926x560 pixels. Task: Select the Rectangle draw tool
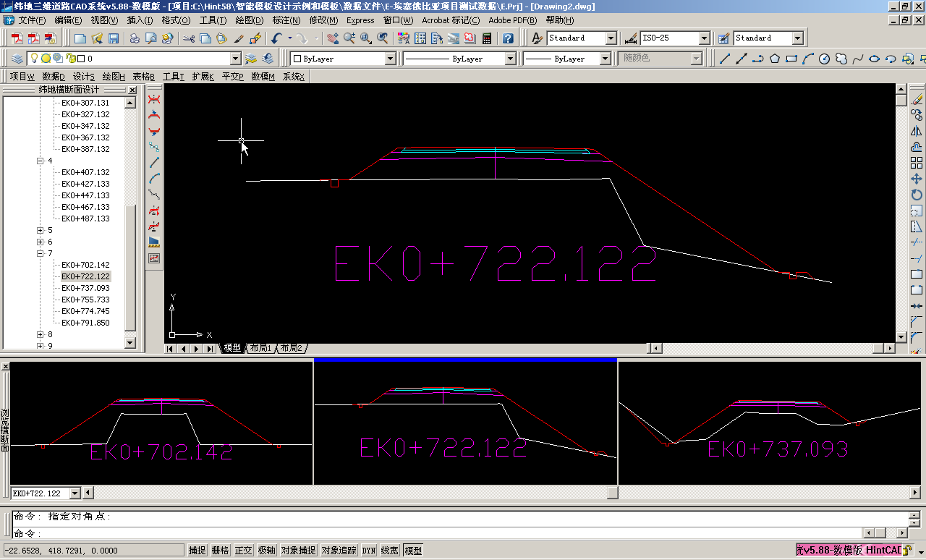point(791,59)
